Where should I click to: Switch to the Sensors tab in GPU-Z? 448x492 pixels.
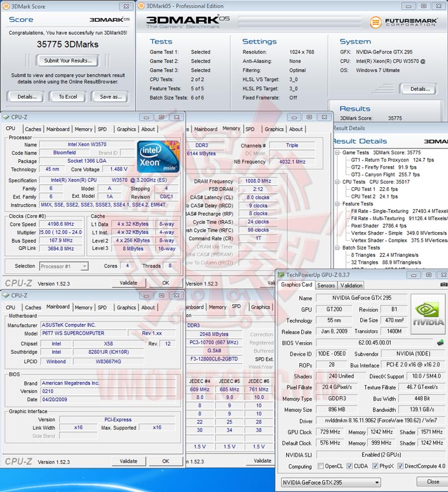click(326, 285)
